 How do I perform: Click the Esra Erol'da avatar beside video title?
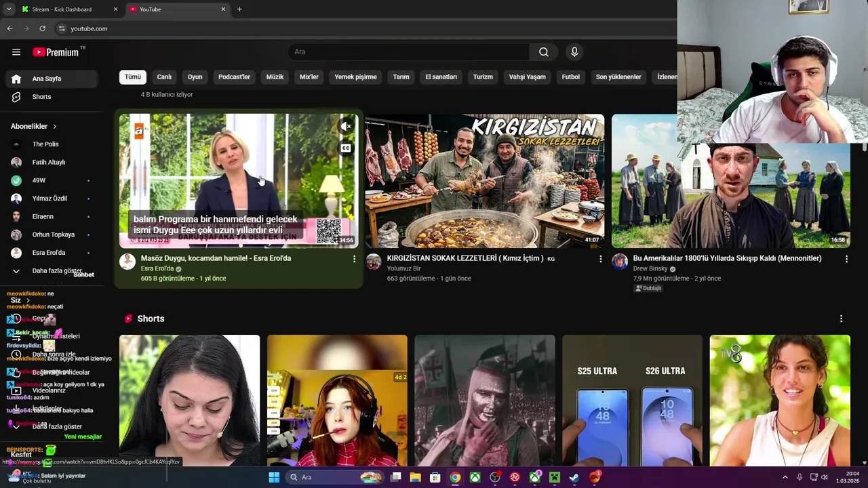(x=127, y=262)
